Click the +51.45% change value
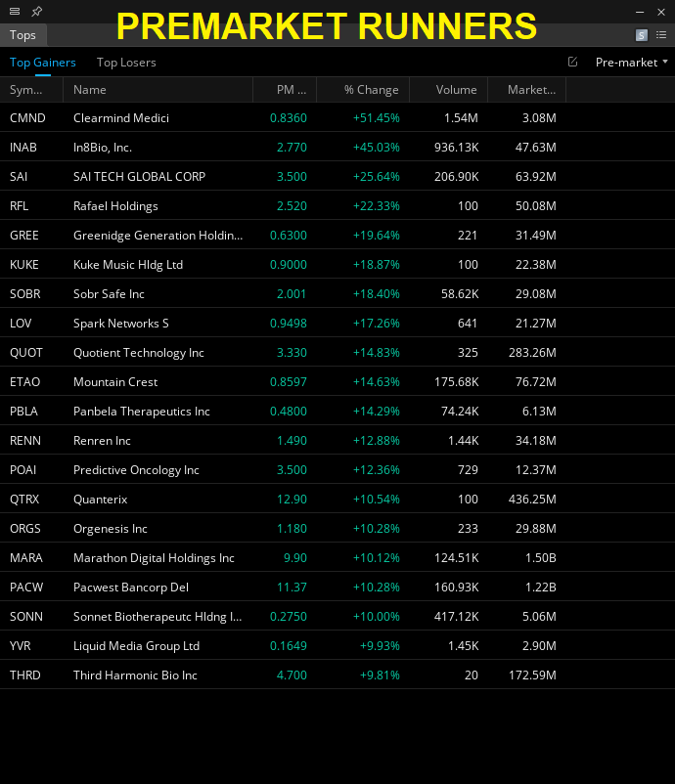Viewport: 675px width, 784px height. point(377,118)
